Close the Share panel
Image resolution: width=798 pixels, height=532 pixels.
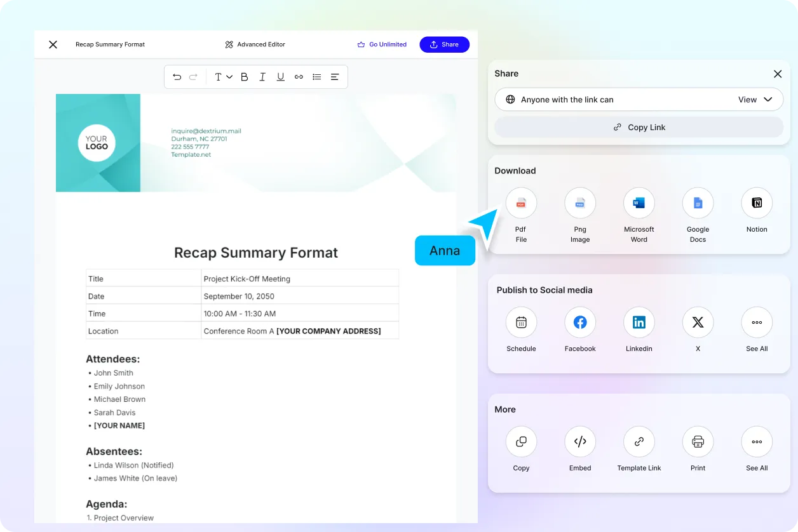point(777,74)
